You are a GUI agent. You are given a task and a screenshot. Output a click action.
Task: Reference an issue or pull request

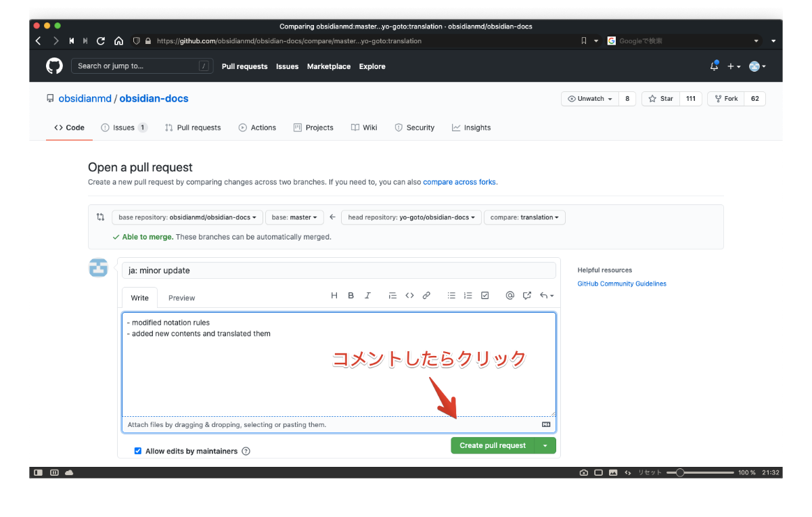(526, 296)
